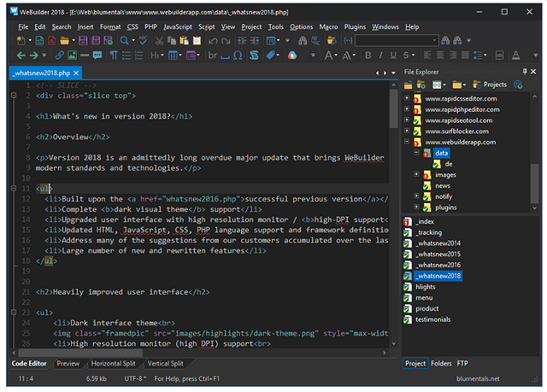
Task: Insert an image using the picture icon
Action: [72, 55]
